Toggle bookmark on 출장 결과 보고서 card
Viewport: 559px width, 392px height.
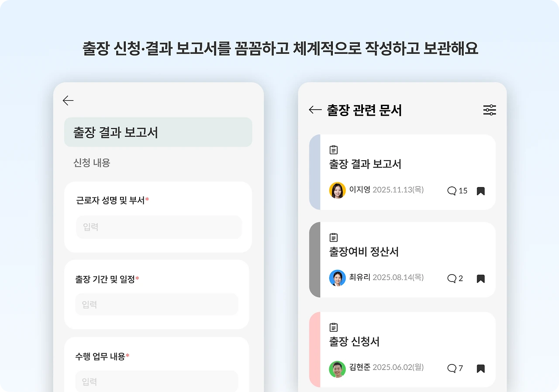coord(480,191)
